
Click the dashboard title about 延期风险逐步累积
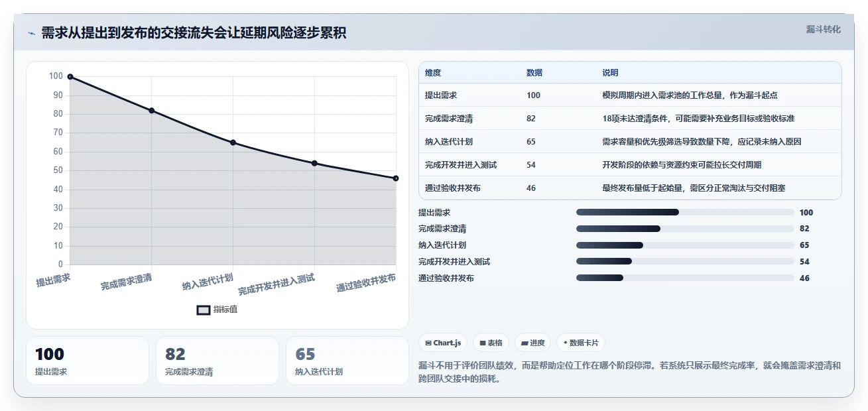194,33
